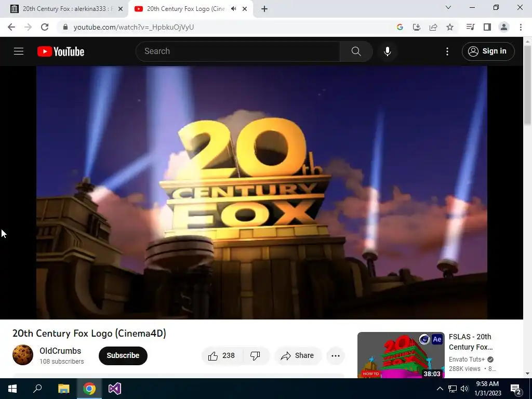Open the Windows Start menu

12,389
